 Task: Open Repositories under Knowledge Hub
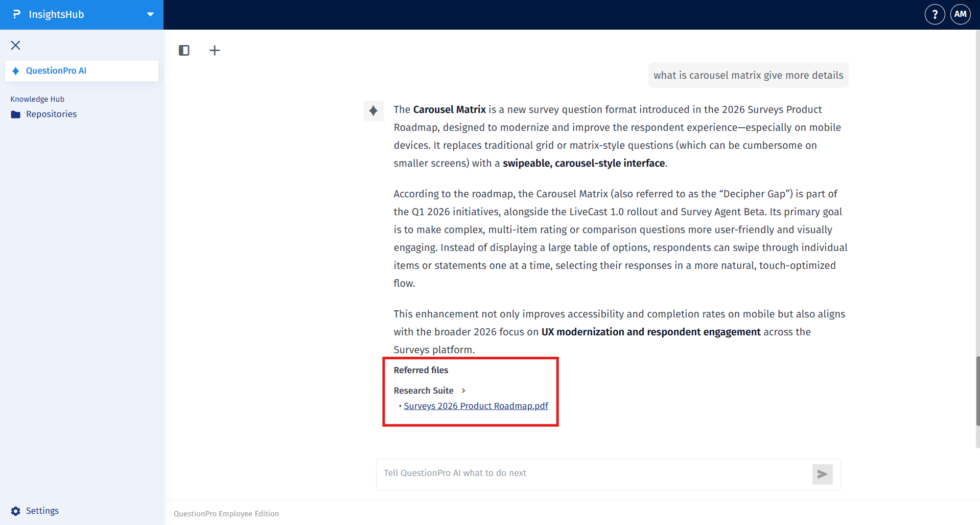point(51,114)
